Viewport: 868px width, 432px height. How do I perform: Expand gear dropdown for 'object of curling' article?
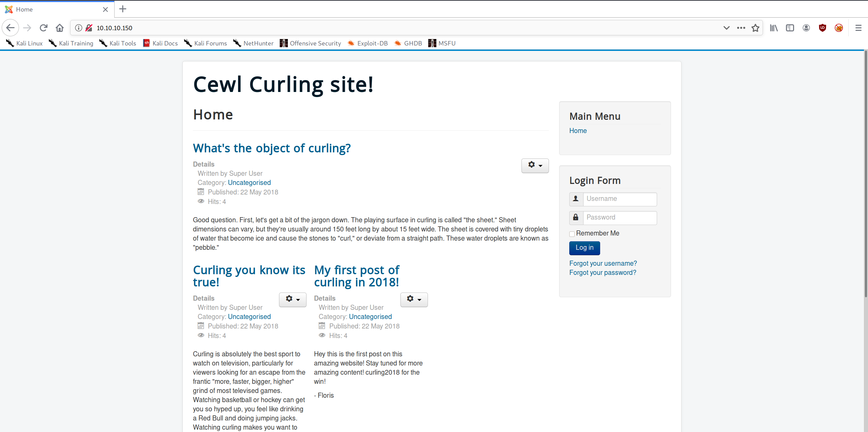coord(535,166)
